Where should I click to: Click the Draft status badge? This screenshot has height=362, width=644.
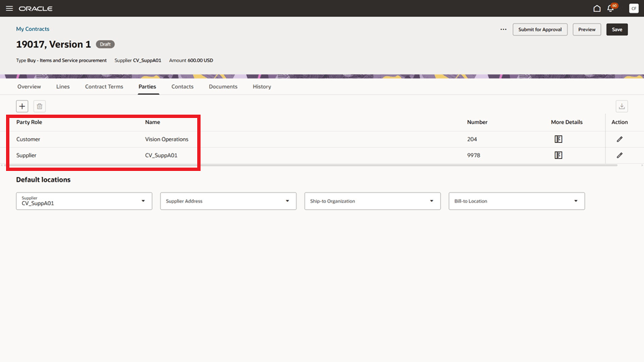[x=105, y=44]
